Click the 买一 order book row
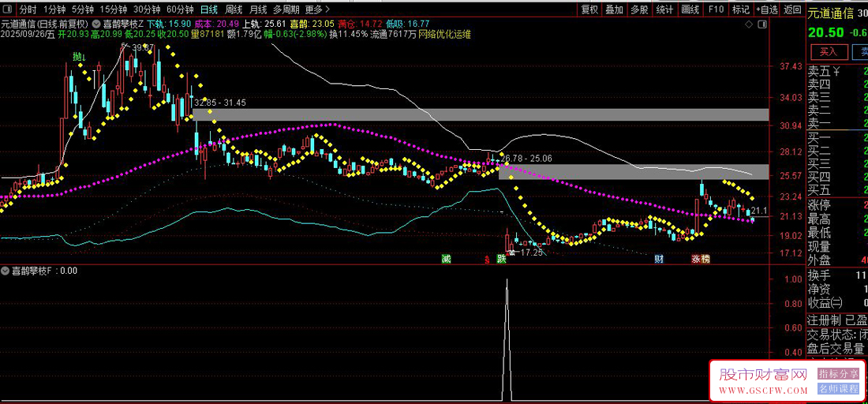Image resolution: width=868 pixels, height=404 pixels. [837, 137]
